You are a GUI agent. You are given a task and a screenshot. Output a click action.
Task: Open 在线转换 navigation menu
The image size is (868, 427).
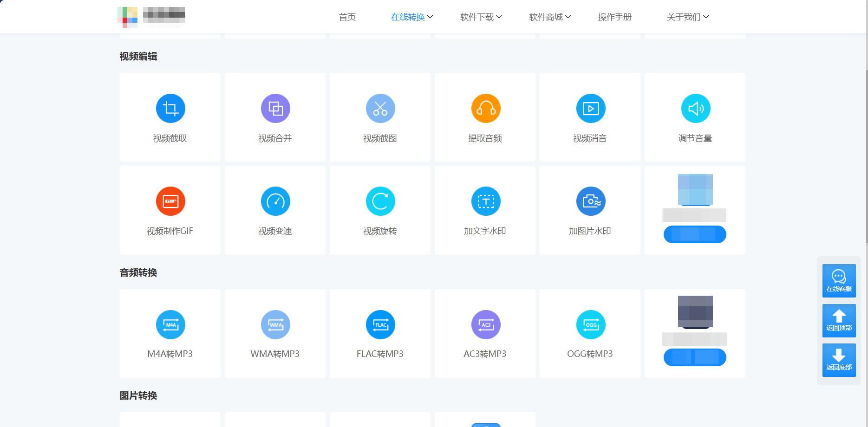coord(411,17)
